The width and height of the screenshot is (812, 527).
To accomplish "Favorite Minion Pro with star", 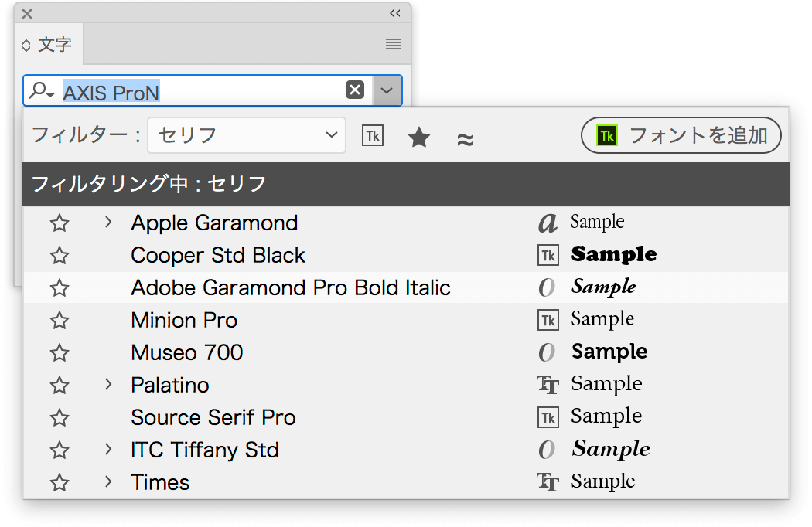I will 60,321.
